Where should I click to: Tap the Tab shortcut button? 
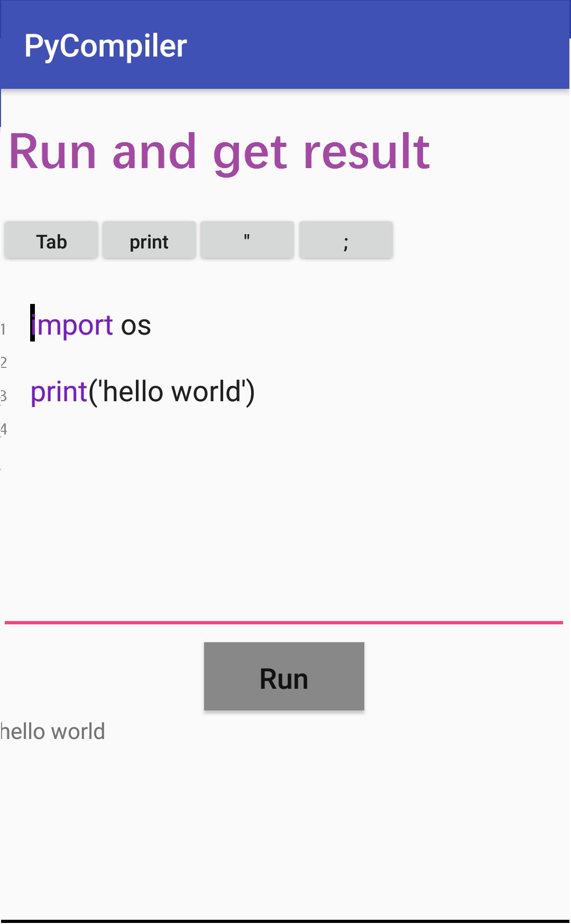51,241
